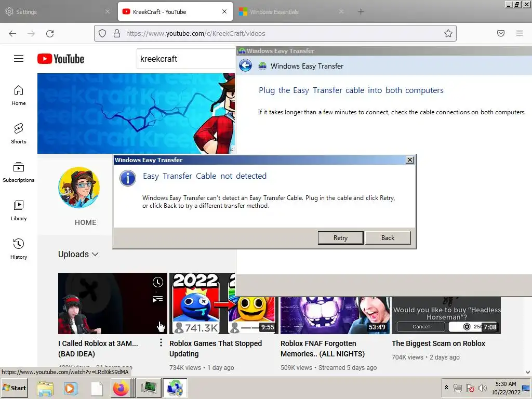532x399 pixels.
Task: Click the blank document taskbar icon
Action: pos(97,388)
